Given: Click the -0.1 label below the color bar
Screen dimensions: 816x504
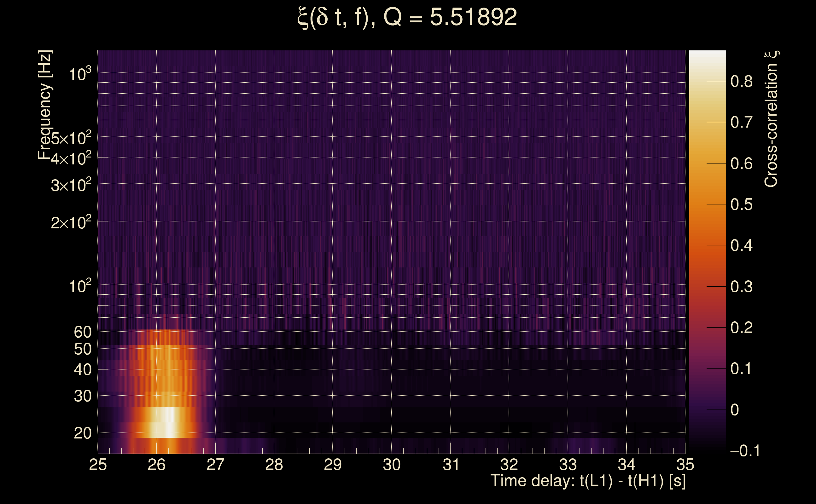Looking at the screenshot, I should 745,451.
